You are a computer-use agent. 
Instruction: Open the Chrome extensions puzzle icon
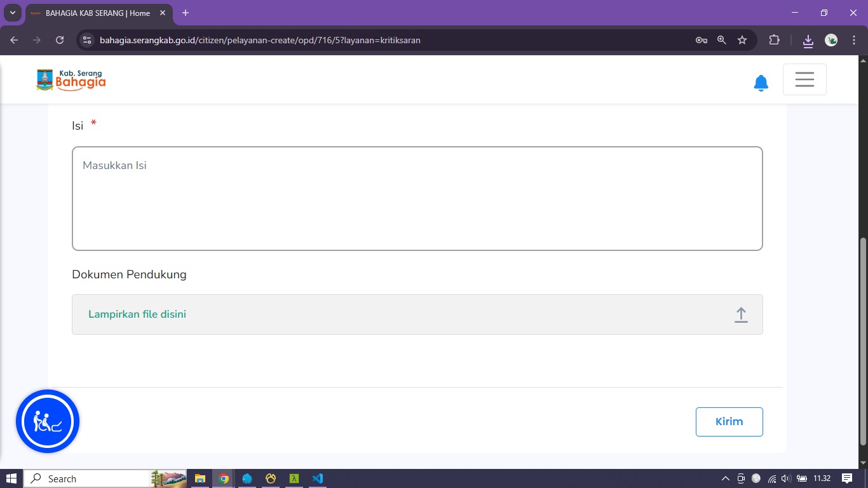(774, 40)
